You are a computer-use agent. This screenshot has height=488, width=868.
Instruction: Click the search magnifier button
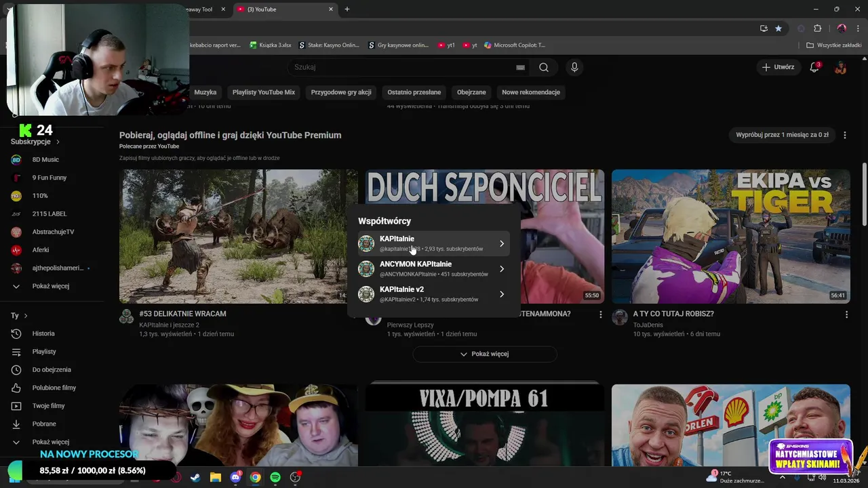click(x=543, y=67)
